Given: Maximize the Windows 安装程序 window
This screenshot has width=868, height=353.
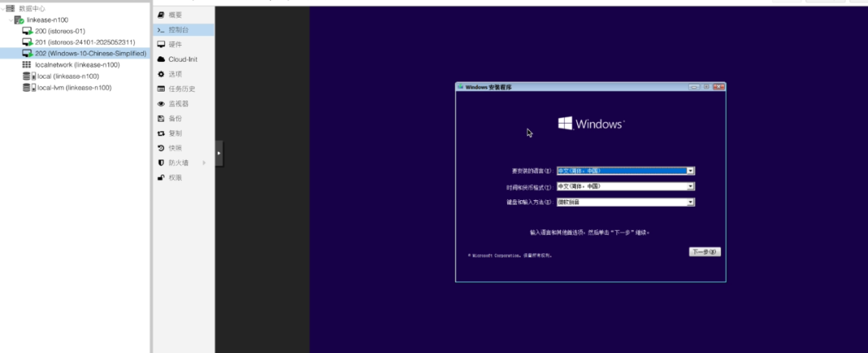Looking at the screenshot, I should point(706,87).
